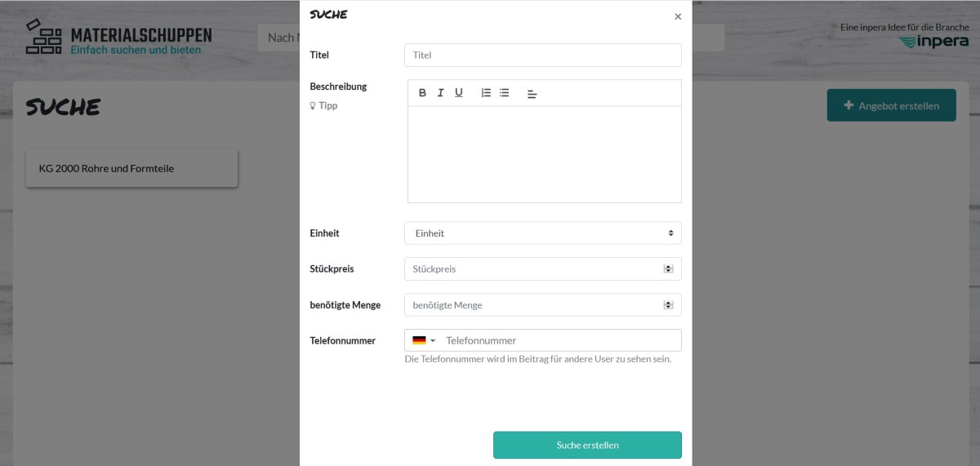
Task: Click the Stückpreis number spinner
Action: tap(668, 269)
